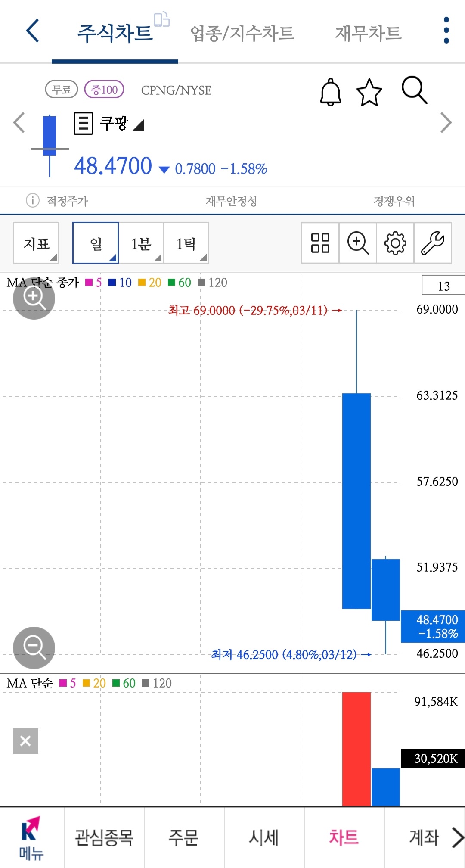Image resolution: width=465 pixels, height=868 pixels.
Task: Show the 적정주가 info icon
Action: pyautogui.click(x=33, y=200)
